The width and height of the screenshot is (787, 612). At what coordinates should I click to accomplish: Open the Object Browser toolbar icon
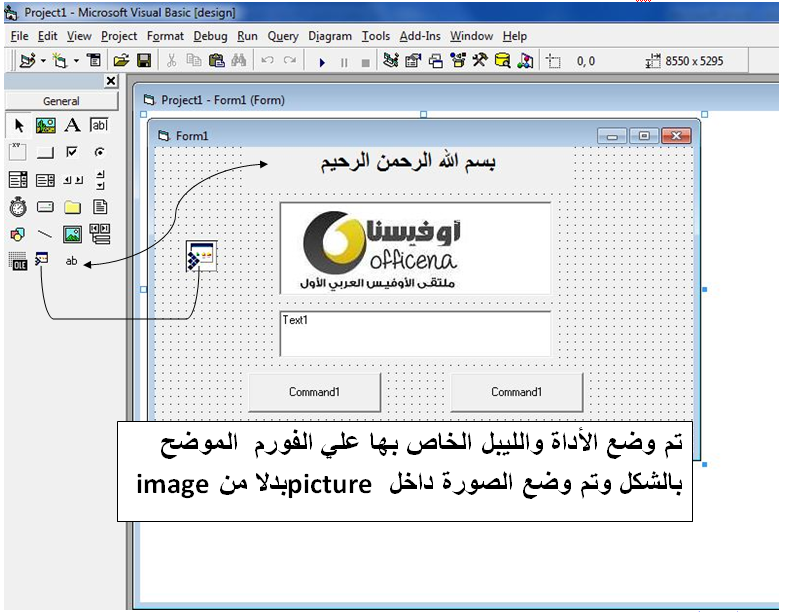pos(458,61)
